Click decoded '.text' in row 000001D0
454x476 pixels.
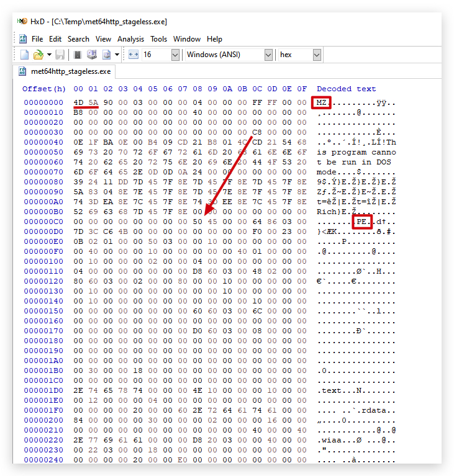pos(329,390)
